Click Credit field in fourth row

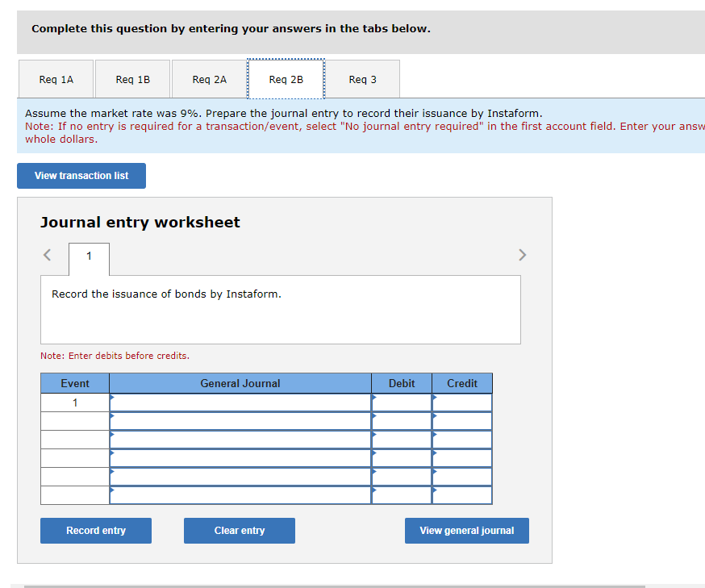pyautogui.click(x=462, y=458)
